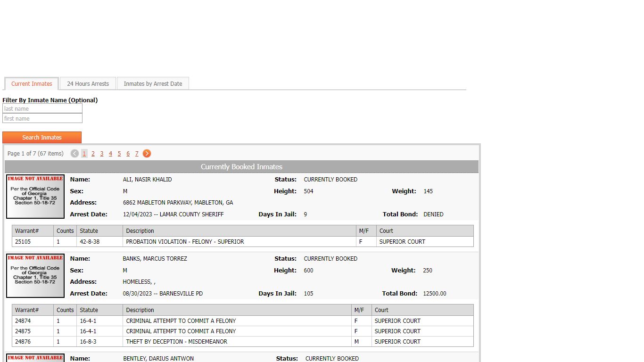Click warrant number 24876
The width and height of the screenshot is (644, 362).
(x=23, y=342)
